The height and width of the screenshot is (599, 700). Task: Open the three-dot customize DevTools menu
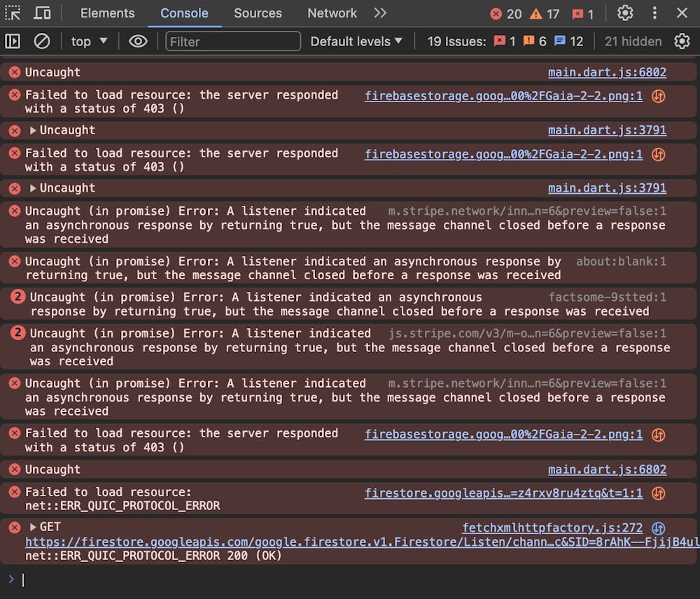[x=654, y=13]
